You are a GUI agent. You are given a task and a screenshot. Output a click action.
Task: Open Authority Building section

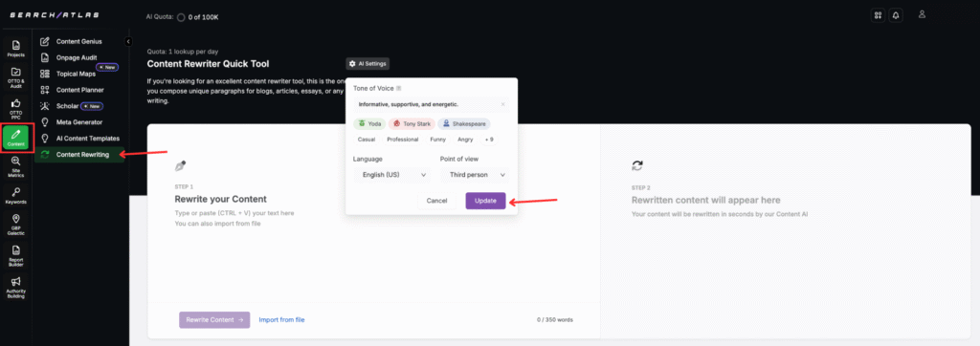16,287
